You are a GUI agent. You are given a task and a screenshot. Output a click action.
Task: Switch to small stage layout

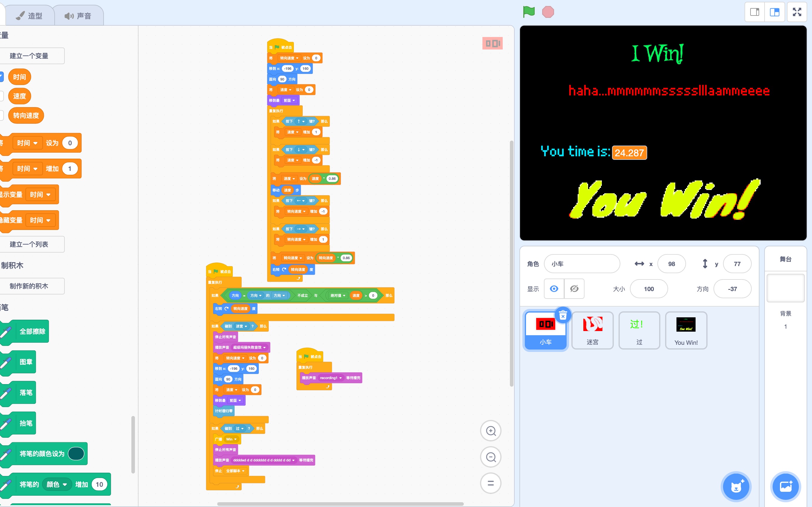tap(755, 12)
